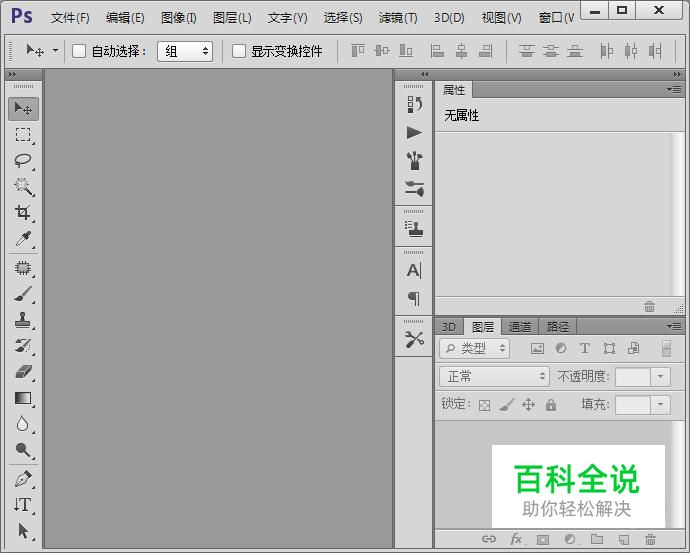Viewport: 690px width, 553px height.
Task: Select the Eraser tool
Action: click(x=23, y=372)
